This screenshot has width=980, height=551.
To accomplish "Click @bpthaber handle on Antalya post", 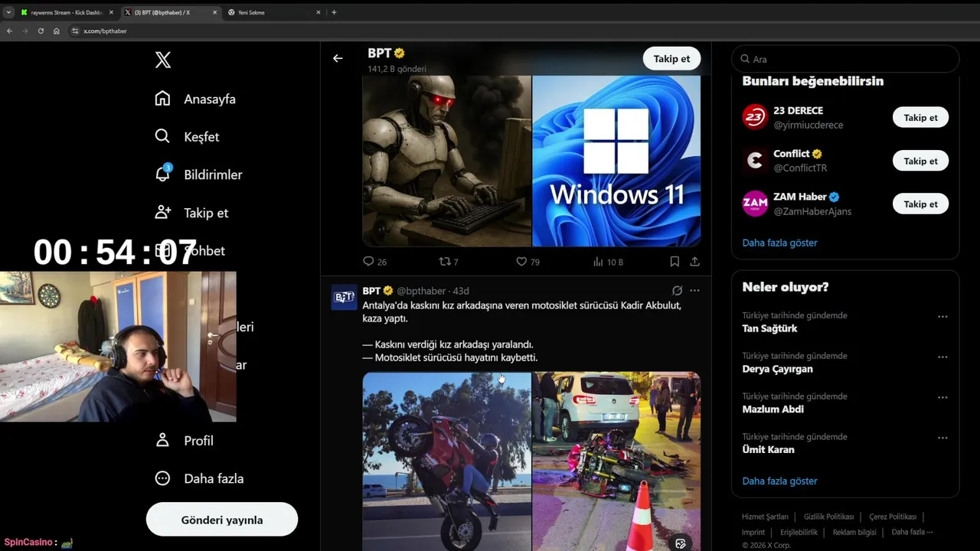I will [x=421, y=291].
